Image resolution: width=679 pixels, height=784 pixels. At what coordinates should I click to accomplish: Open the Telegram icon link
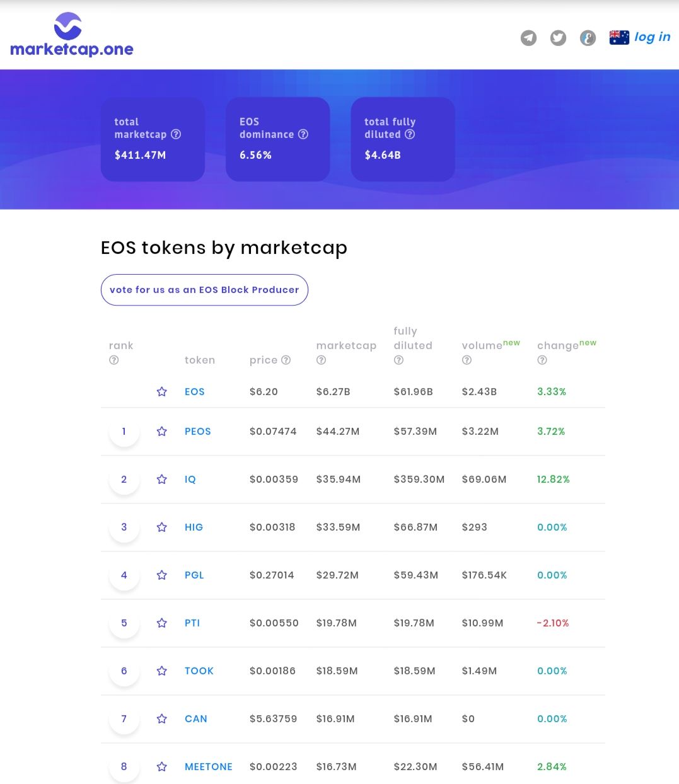528,38
